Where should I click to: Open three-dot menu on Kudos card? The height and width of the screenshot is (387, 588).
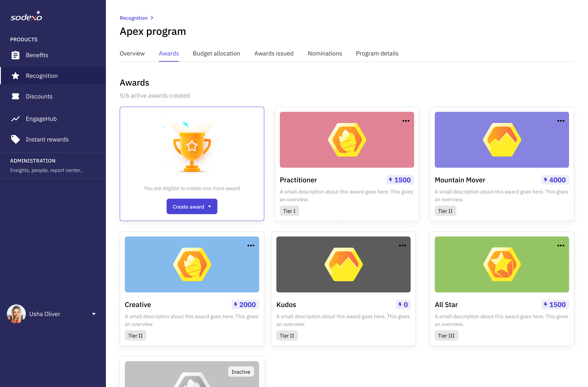[402, 246]
